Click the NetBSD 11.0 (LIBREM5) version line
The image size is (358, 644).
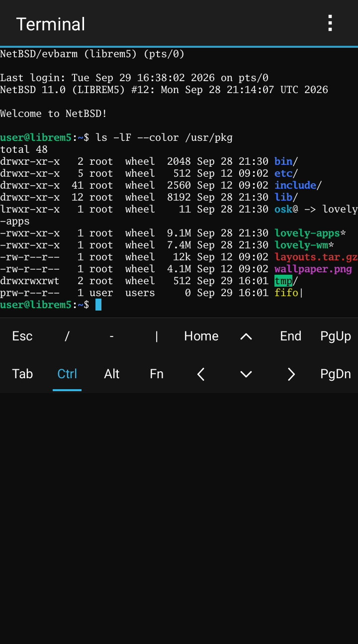(164, 90)
